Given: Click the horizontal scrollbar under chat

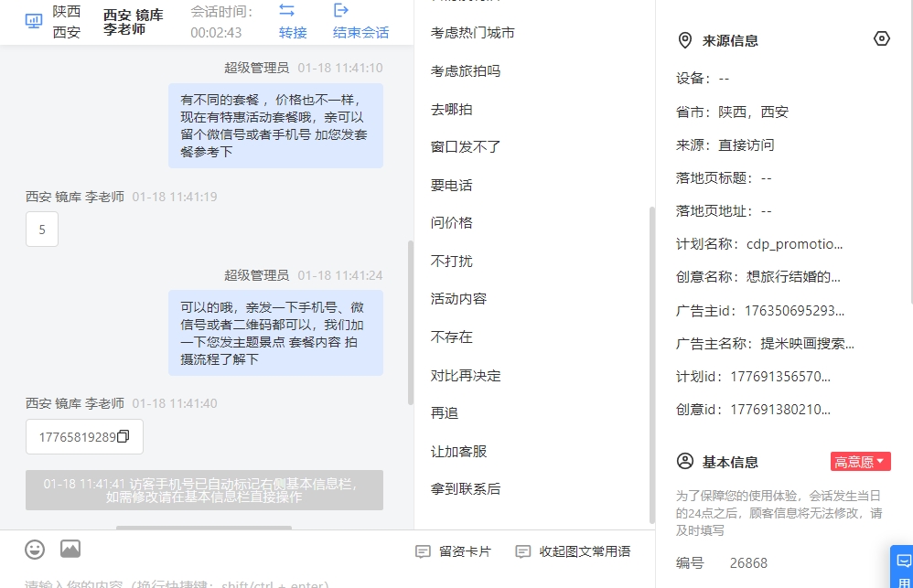Looking at the screenshot, I should pyautogui.click(x=204, y=528).
